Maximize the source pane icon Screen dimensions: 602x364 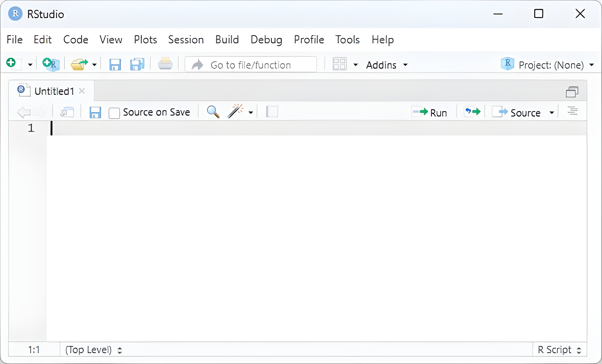click(x=572, y=92)
